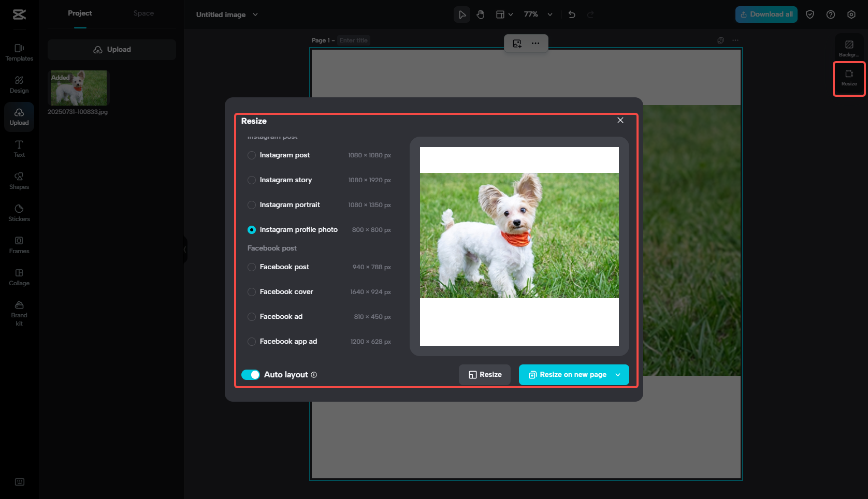Click the Download all button
This screenshot has height=499, width=868.
766,14
